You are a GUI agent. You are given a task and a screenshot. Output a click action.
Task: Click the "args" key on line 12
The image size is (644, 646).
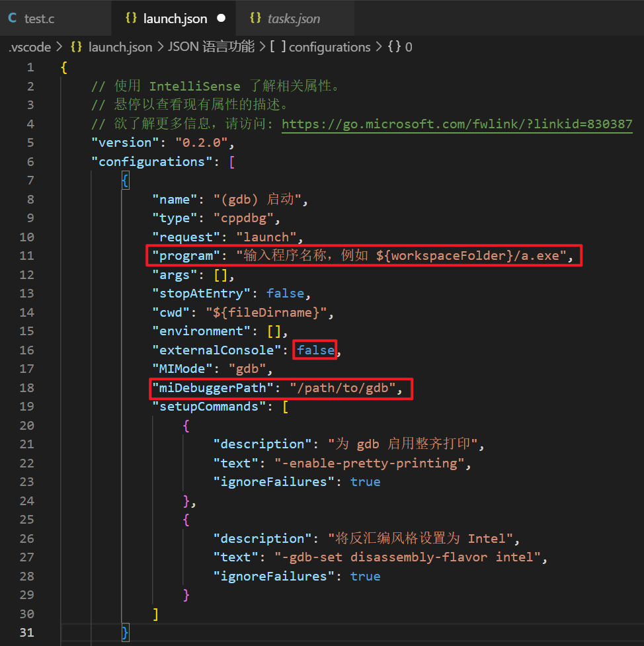coord(175,275)
